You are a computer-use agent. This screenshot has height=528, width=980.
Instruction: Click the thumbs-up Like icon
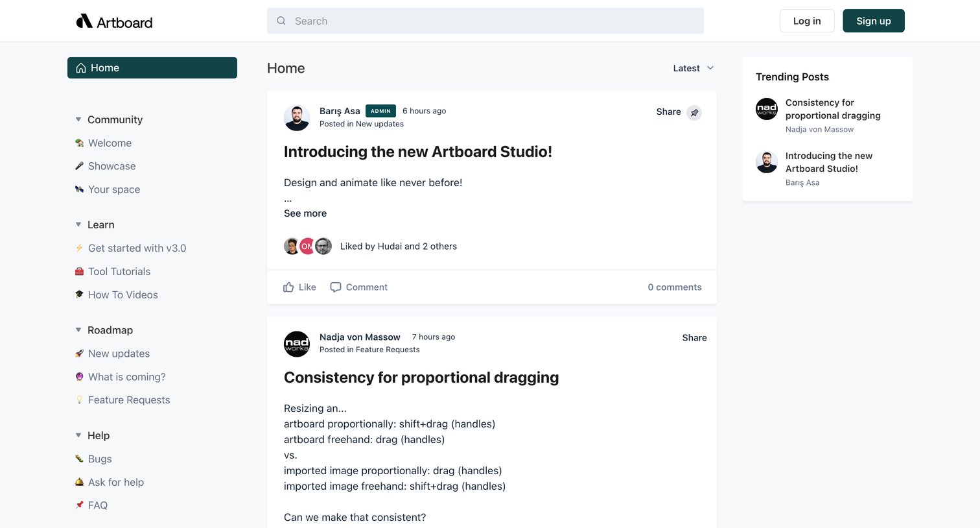[x=288, y=287]
